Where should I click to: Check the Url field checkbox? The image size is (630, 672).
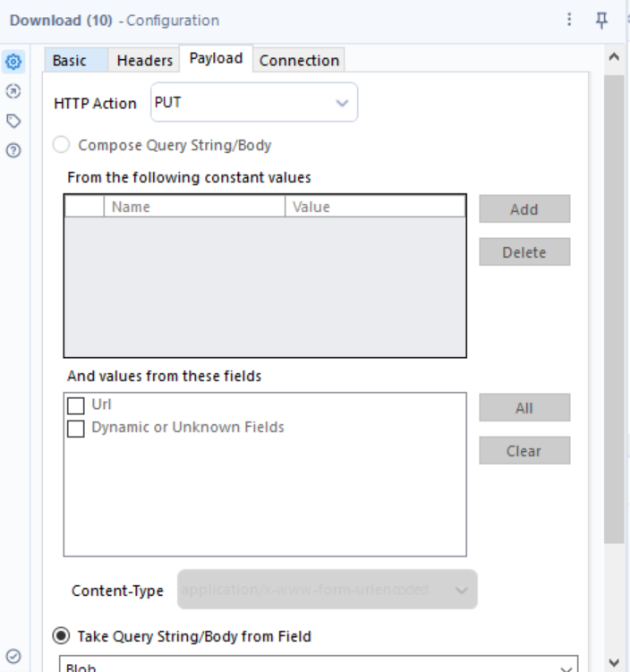76,406
